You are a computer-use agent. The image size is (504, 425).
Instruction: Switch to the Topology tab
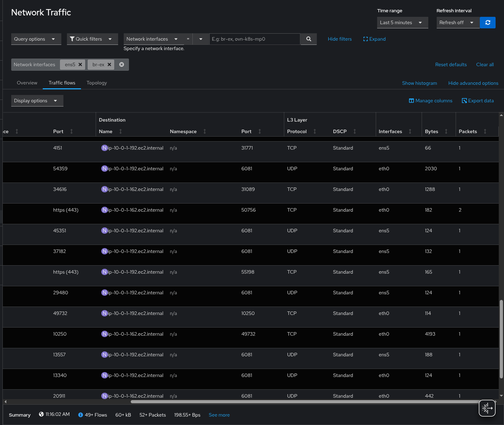[x=96, y=83]
